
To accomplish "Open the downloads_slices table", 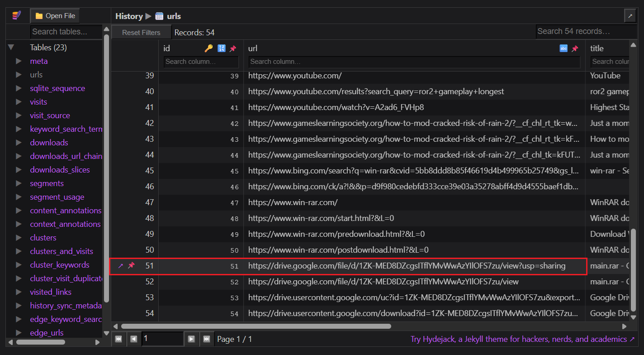I will click(x=60, y=170).
